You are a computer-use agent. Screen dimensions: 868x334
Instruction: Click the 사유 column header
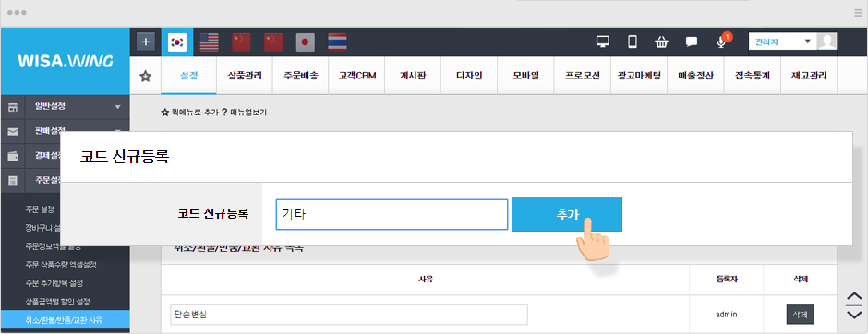425,280
